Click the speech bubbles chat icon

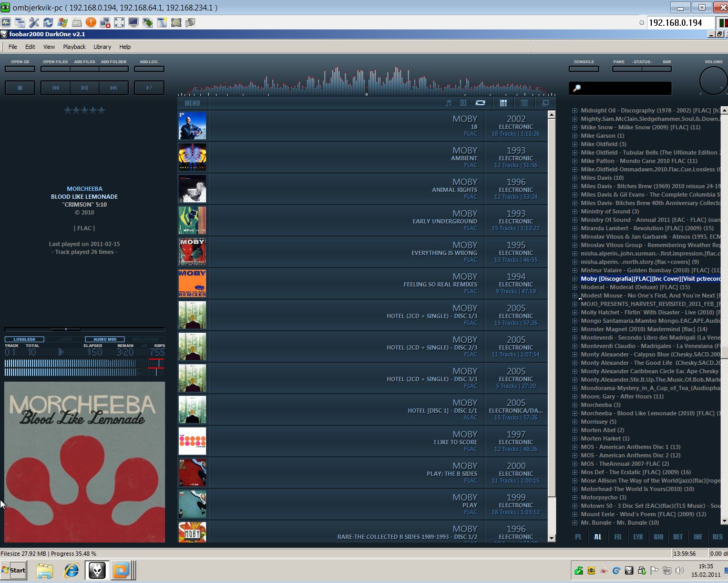[x=190, y=23]
